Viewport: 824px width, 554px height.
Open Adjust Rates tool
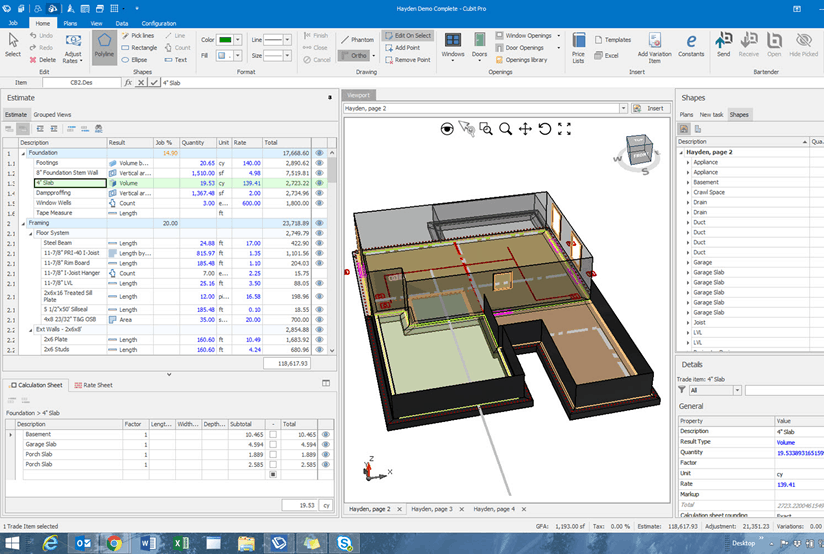(73, 48)
